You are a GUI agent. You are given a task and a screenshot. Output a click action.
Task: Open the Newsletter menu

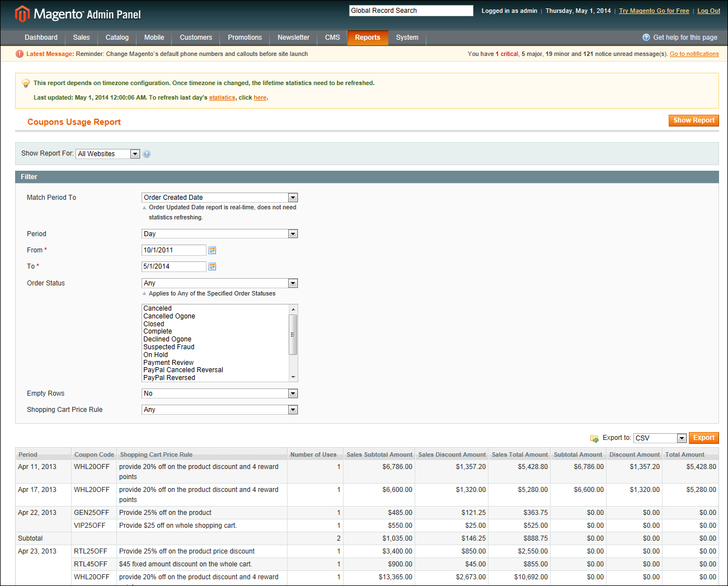pyautogui.click(x=293, y=37)
